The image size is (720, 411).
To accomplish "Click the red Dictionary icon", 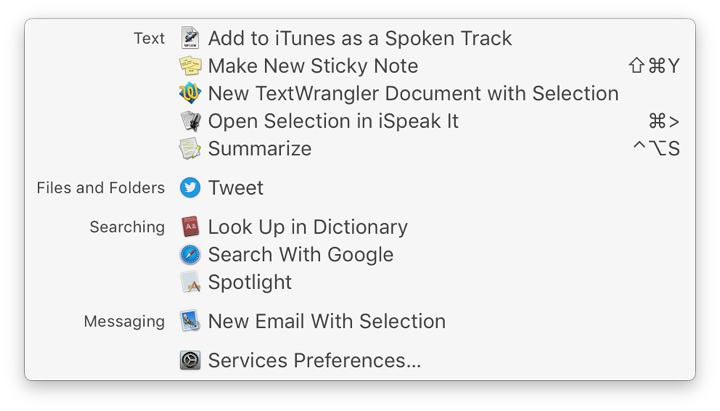I will click(x=190, y=227).
